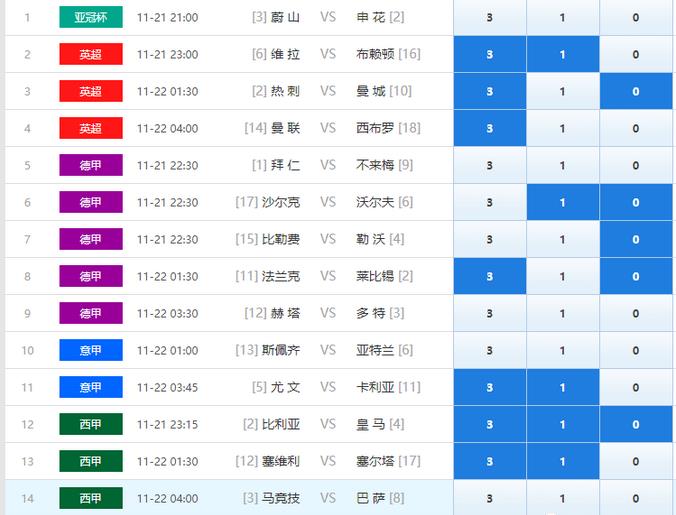The image size is (676, 515).
Task: Click the 英超 league tag in row 2
Action: [91, 54]
